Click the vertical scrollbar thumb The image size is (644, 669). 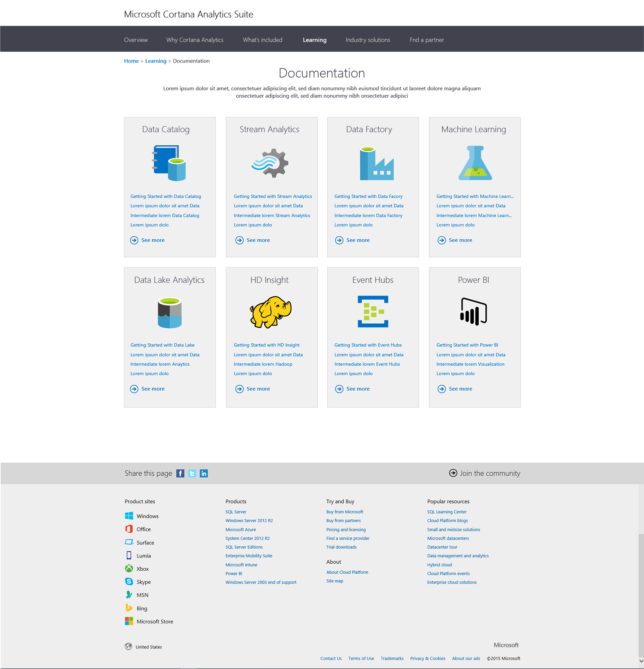click(x=641, y=595)
